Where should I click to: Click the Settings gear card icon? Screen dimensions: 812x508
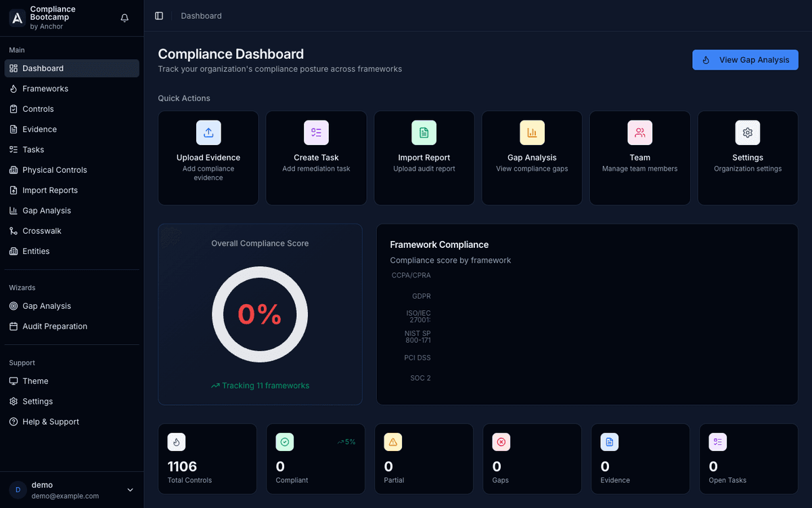pos(748,133)
